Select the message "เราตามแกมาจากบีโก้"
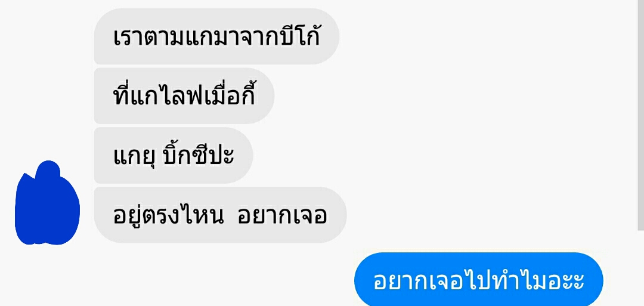Image resolution: width=644 pixels, height=306 pixels. point(216,36)
